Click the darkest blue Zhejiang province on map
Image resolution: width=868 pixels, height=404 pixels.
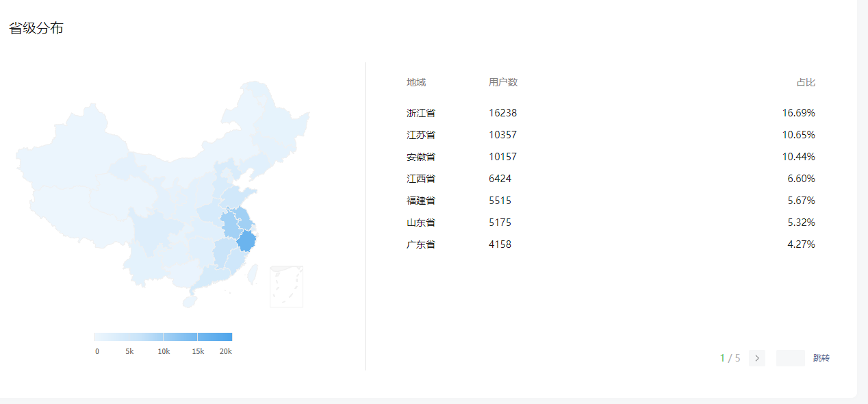point(246,242)
